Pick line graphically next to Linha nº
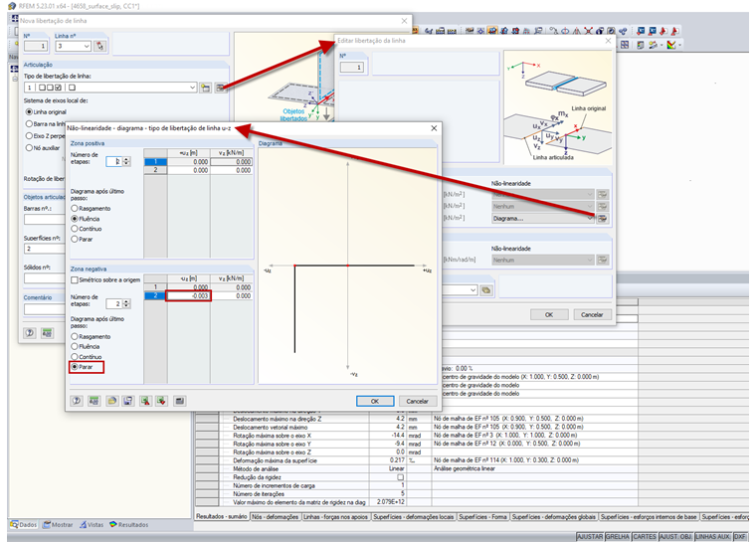This screenshot has width=756, height=542. [99, 46]
